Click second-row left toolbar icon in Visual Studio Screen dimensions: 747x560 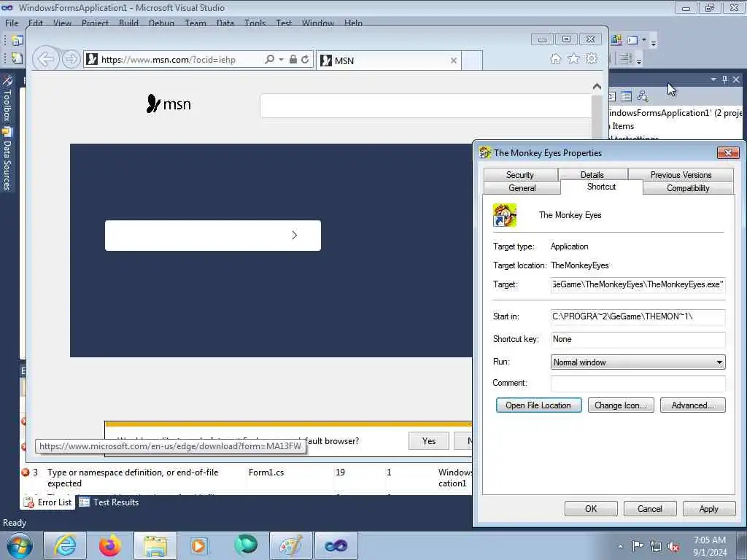tap(18, 58)
